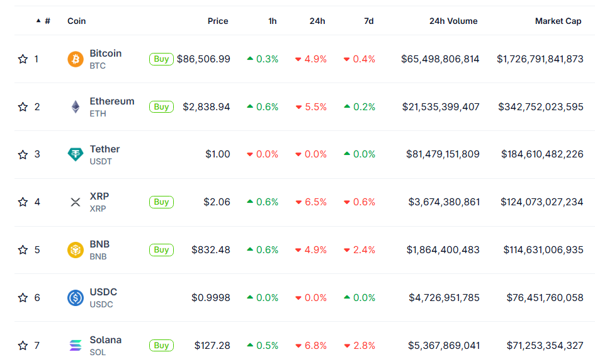Add Solana to watchlist with star
This screenshot has width=595, height=364.
(23, 345)
